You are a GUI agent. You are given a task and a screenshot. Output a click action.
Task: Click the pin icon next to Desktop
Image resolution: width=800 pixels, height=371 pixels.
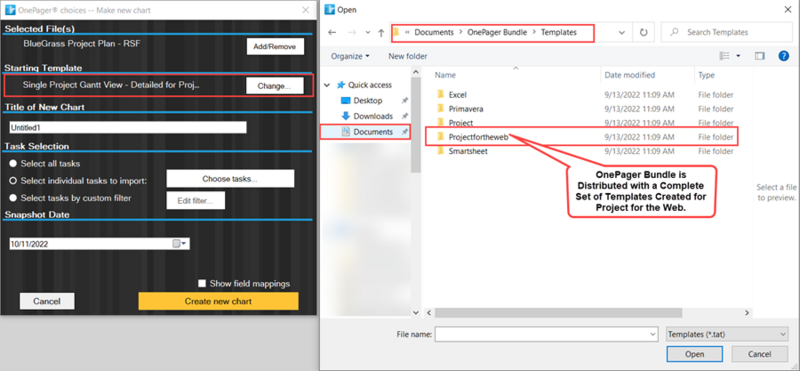(x=405, y=101)
